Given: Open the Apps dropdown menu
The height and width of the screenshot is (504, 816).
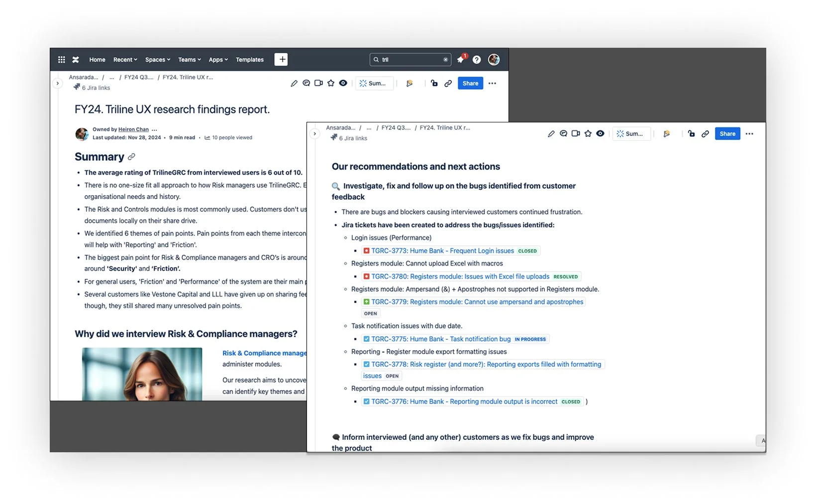Looking at the screenshot, I should 218,60.
